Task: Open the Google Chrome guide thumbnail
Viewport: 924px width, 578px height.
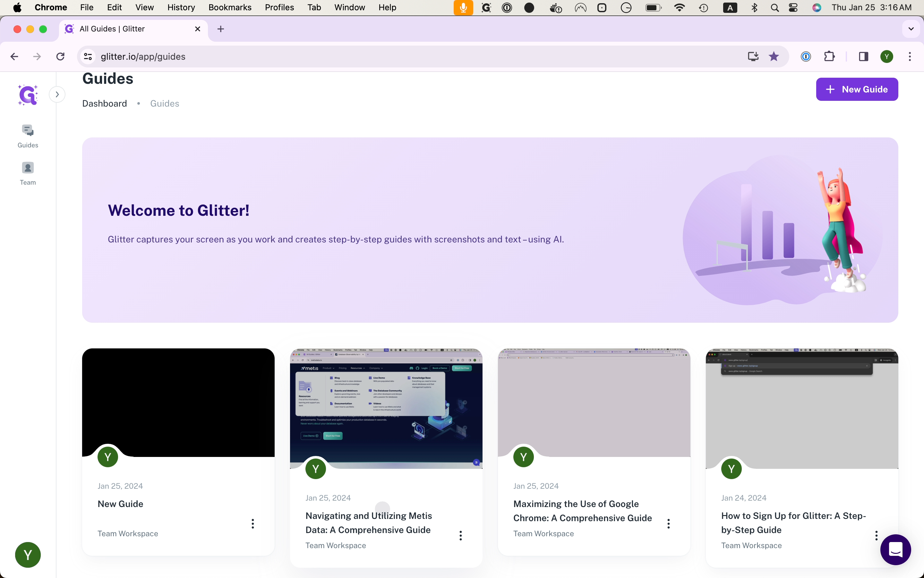Action: (594, 402)
